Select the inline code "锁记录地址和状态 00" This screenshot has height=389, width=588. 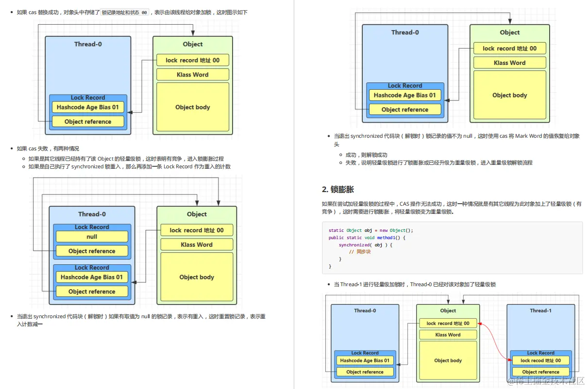tap(124, 12)
